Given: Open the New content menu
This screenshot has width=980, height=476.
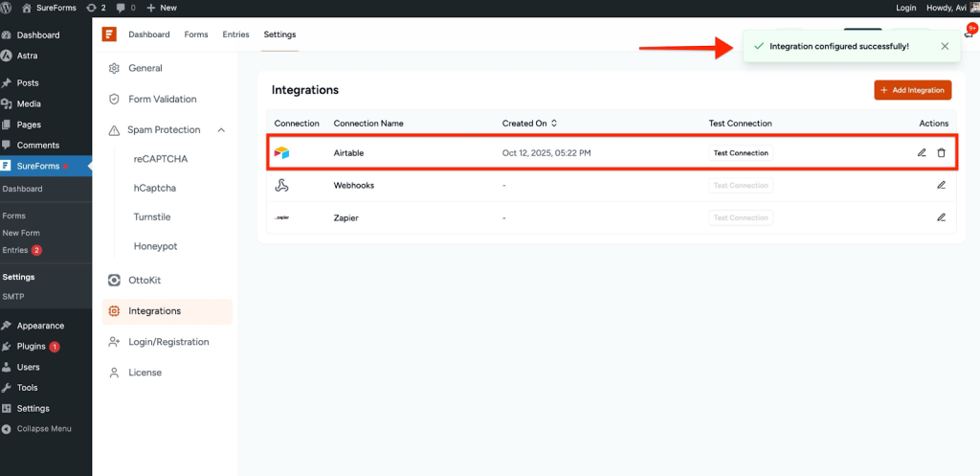Looking at the screenshot, I should (162, 8).
